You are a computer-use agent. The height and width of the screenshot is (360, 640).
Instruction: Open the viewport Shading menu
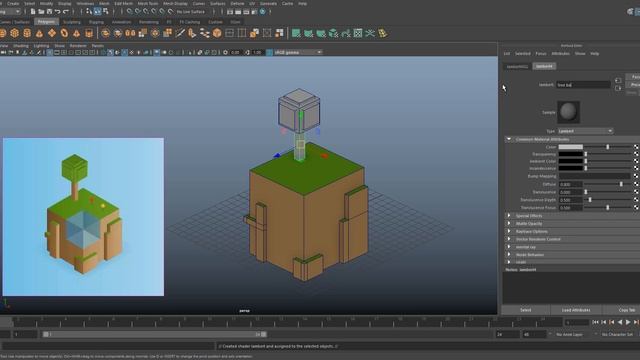pyautogui.click(x=21, y=46)
